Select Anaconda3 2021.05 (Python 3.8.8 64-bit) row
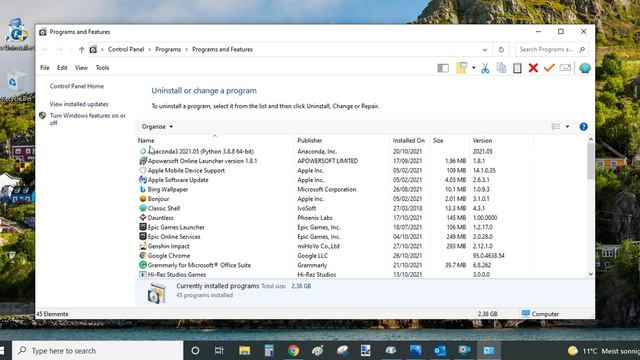The image size is (640, 360). (335, 151)
